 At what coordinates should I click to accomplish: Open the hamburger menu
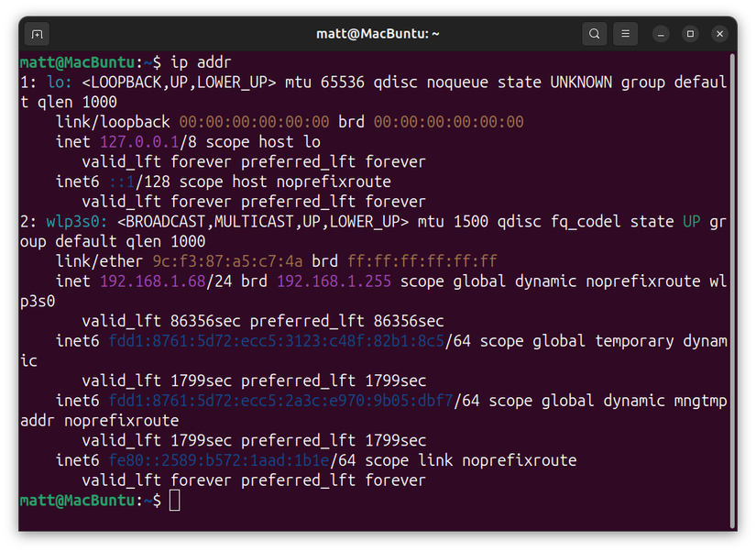(x=625, y=33)
